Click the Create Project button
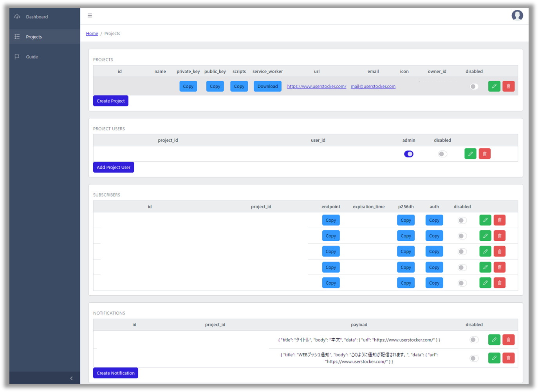 pos(111,101)
